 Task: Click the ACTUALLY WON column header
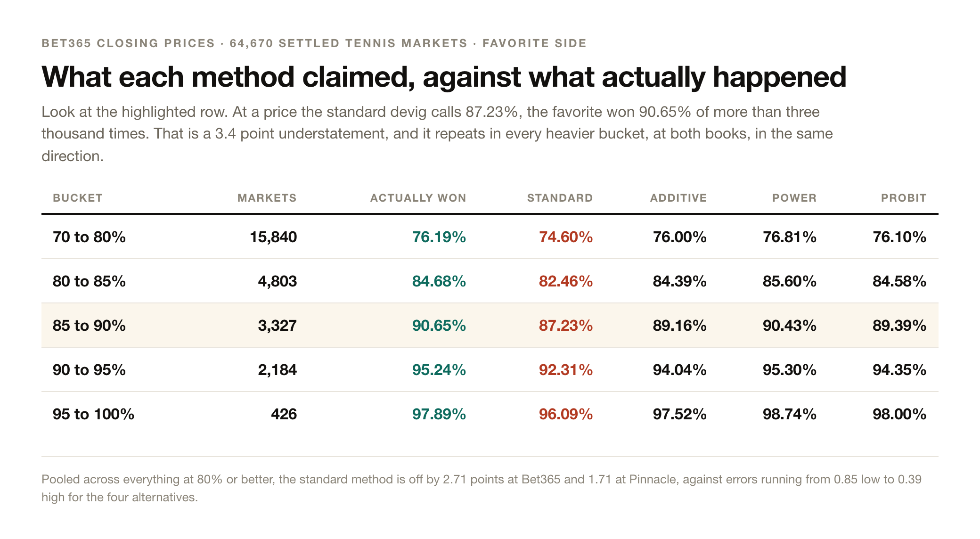418,198
